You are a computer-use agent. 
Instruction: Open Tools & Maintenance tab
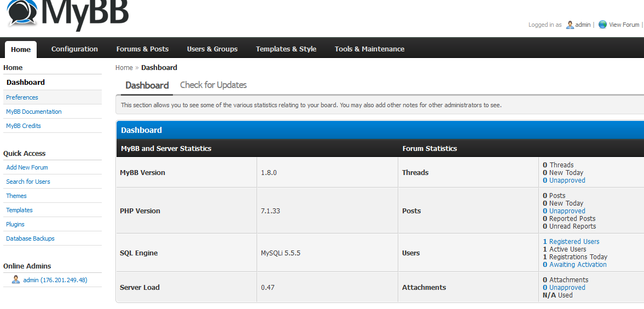[x=370, y=49]
